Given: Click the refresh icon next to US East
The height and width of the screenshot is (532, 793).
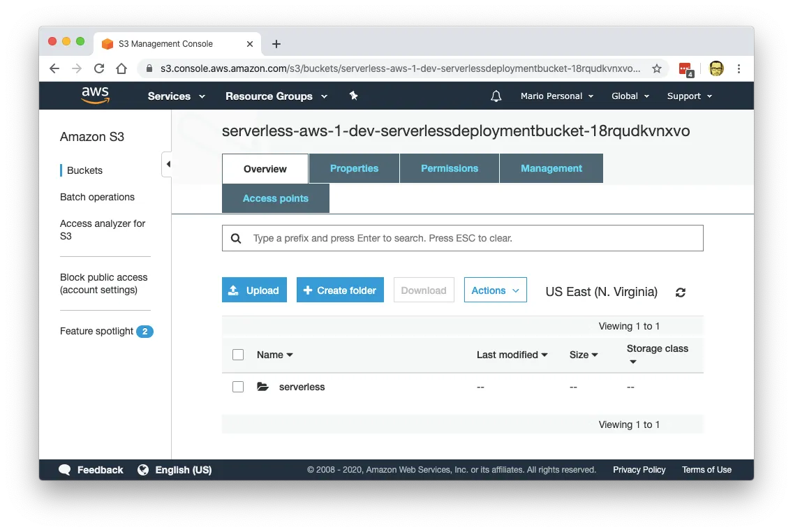Looking at the screenshot, I should [x=681, y=293].
